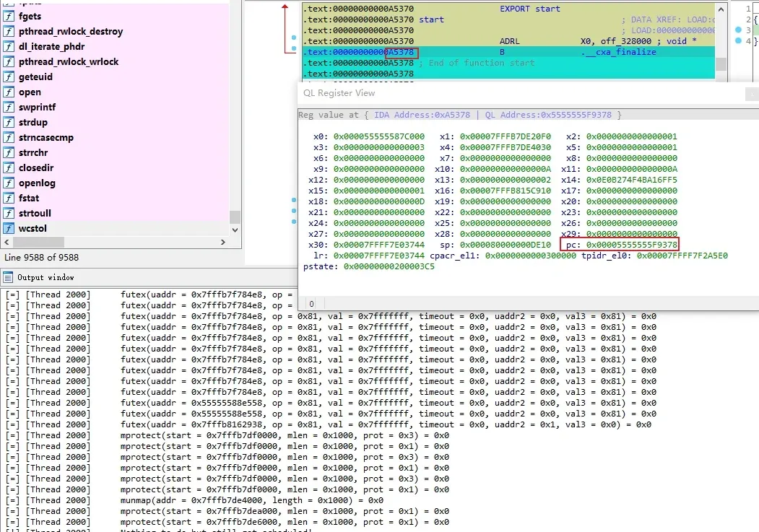
Task: Click the function icon beside dl_iterate_phdr
Action: pyautogui.click(x=8, y=46)
